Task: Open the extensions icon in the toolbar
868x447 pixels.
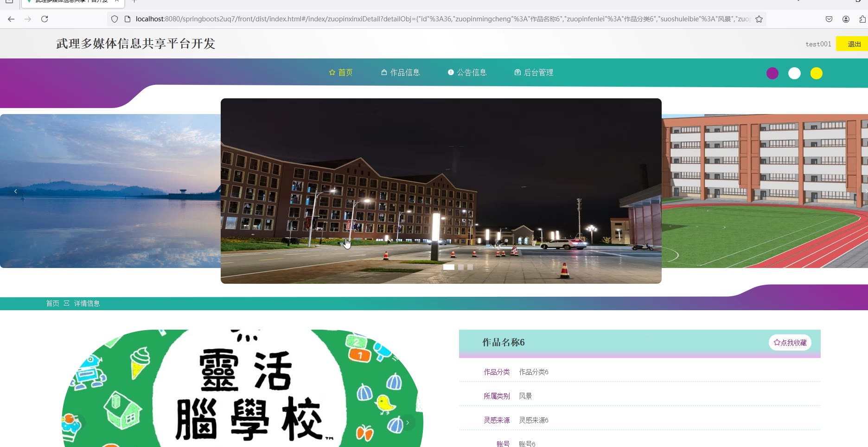Action: (862, 19)
